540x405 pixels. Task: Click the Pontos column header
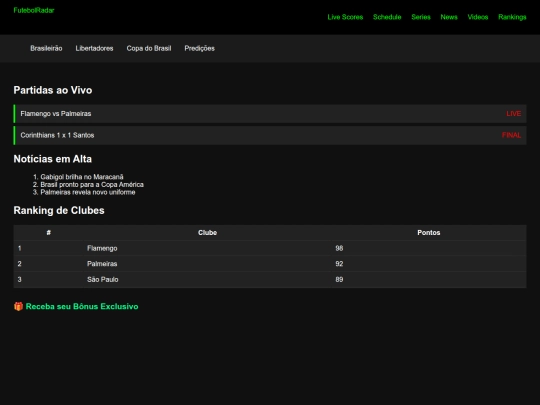tap(429, 232)
